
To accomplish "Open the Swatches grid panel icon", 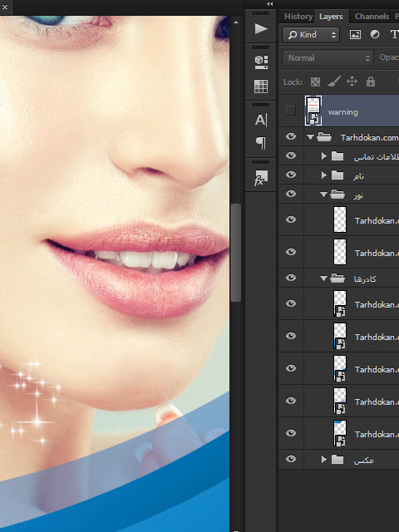I will (x=261, y=86).
